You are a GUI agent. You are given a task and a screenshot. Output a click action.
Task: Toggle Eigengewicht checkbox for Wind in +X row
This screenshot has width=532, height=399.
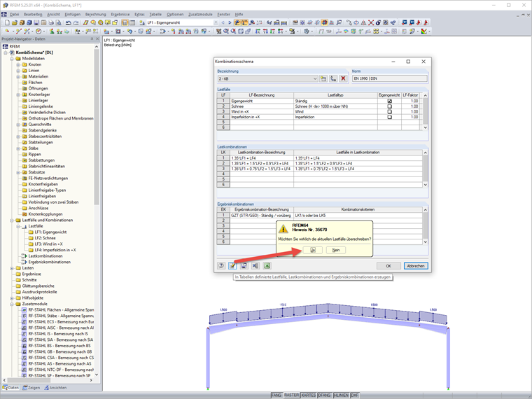click(x=389, y=111)
